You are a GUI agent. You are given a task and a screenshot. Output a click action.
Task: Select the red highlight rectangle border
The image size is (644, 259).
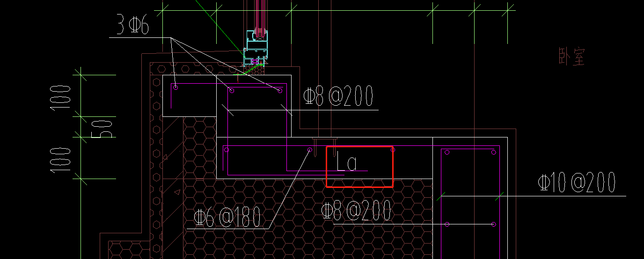coord(359,166)
